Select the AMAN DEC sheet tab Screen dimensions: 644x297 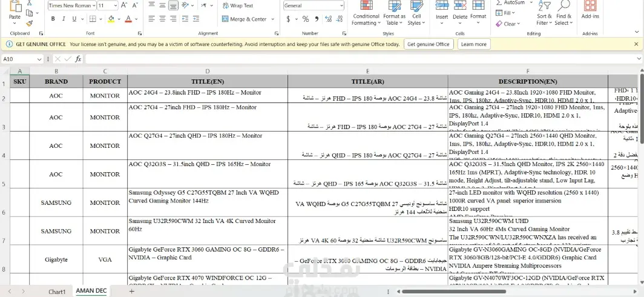(x=91, y=291)
